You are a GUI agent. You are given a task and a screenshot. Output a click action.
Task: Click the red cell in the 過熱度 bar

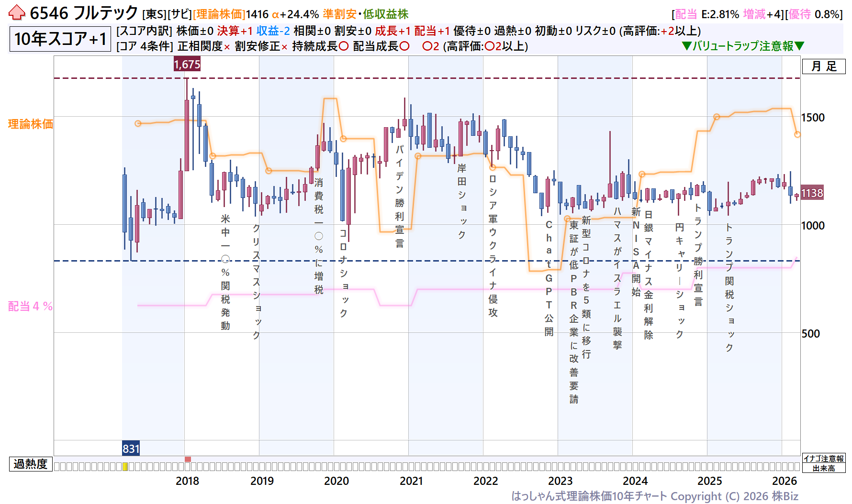tap(188, 460)
